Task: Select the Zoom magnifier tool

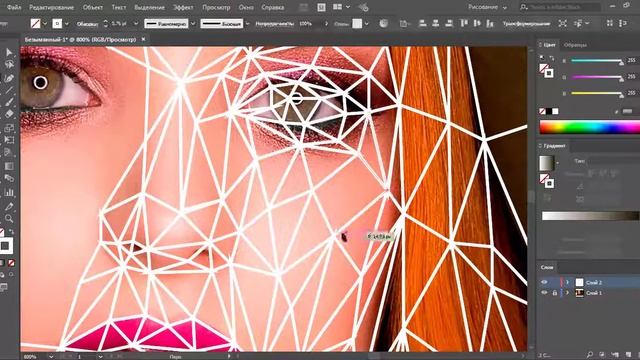Action: tap(9, 218)
